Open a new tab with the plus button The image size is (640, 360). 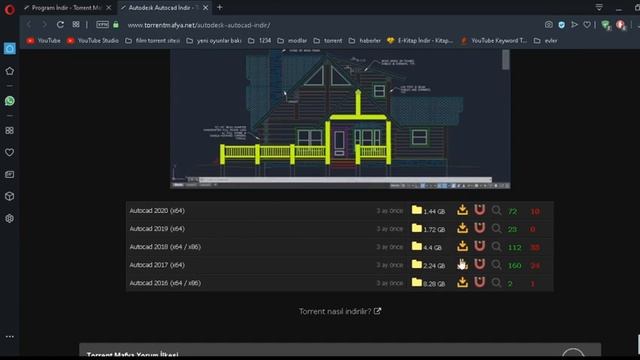pos(220,7)
